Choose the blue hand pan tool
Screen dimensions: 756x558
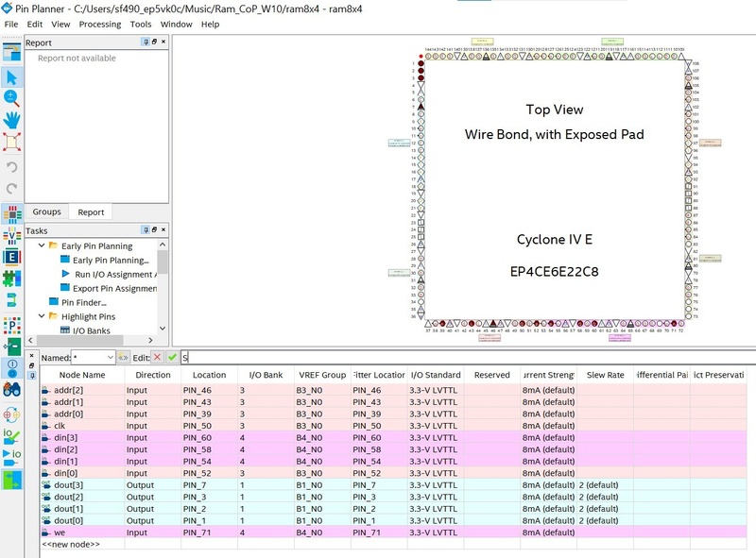pos(12,120)
